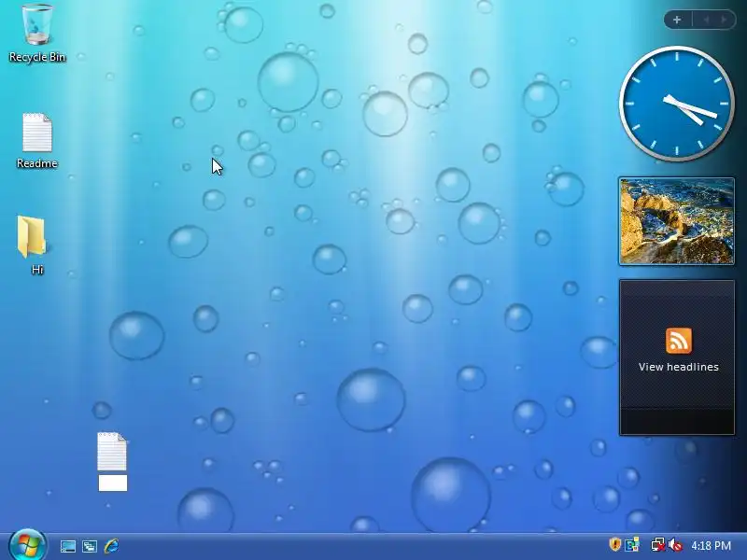Click the muted volume speaker tray icon
Screen dimensions: 747x560
pos(675,544)
